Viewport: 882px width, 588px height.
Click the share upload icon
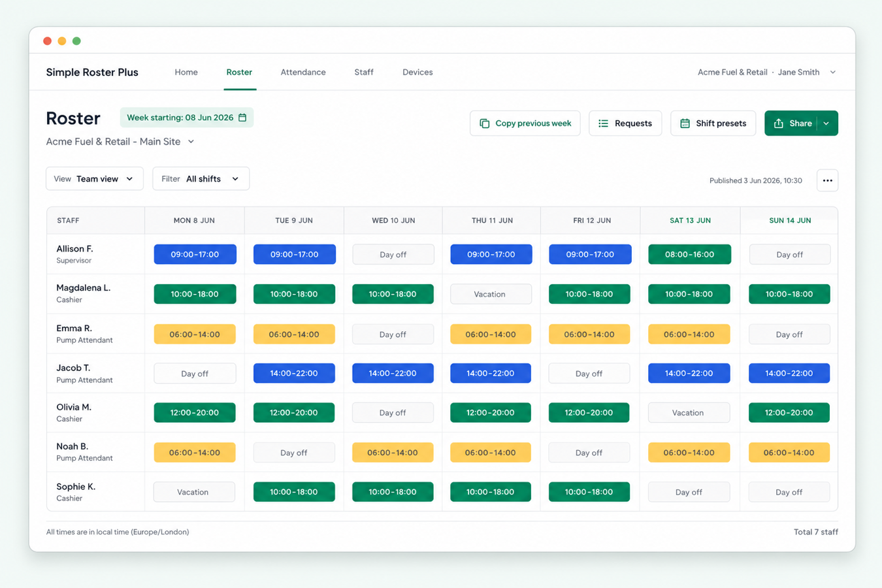point(779,123)
